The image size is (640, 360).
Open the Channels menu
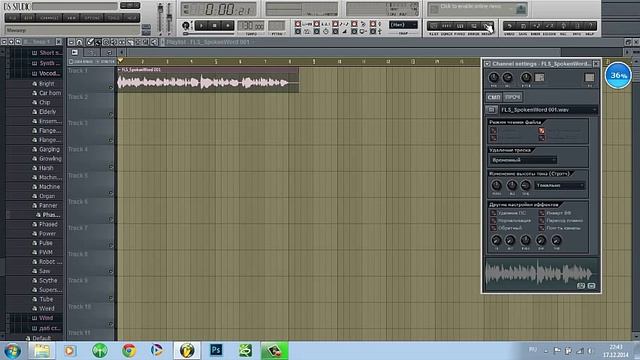tap(49, 18)
